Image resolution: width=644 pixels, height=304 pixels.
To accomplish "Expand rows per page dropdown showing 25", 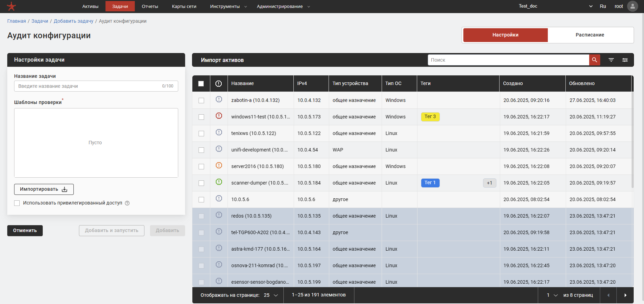I will (271, 295).
